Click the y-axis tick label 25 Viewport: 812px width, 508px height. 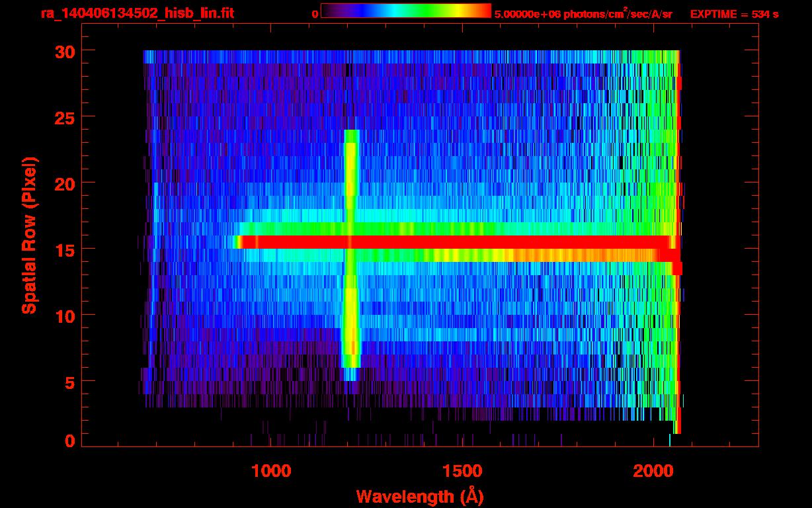point(64,117)
